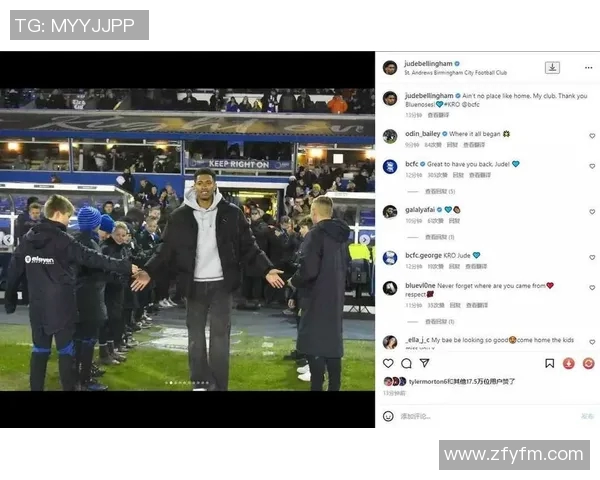Like bluevl0ne's comment
Viewport: 600px width, 480px height.
[x=592, y=287]
